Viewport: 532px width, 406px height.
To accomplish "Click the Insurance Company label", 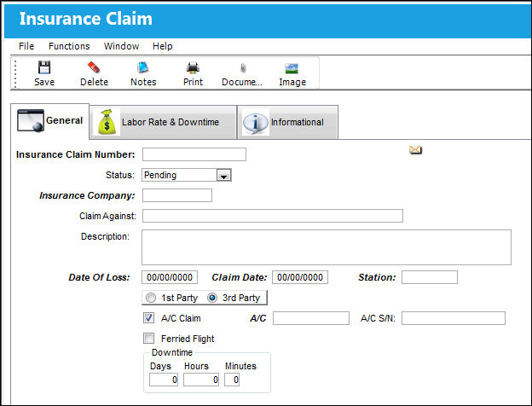I will point(87,195).
